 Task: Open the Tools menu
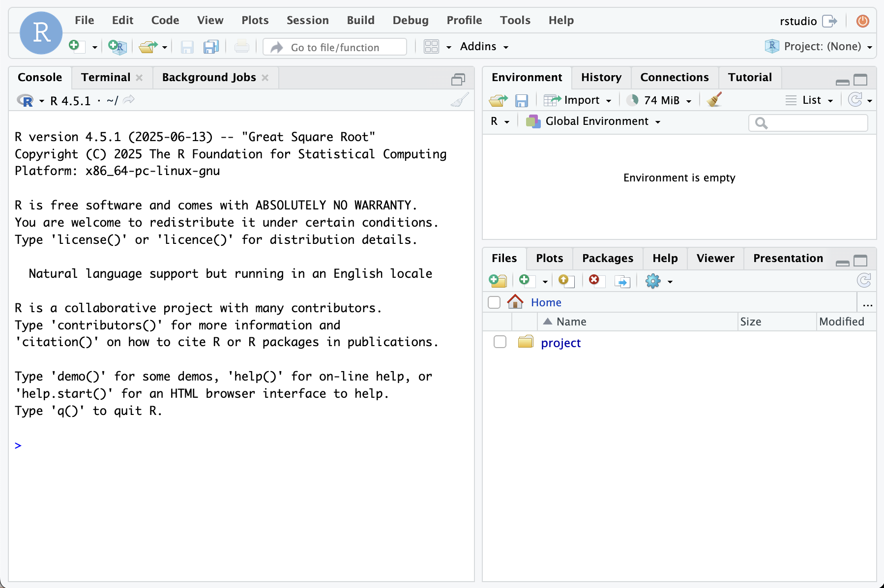(515, 20)
